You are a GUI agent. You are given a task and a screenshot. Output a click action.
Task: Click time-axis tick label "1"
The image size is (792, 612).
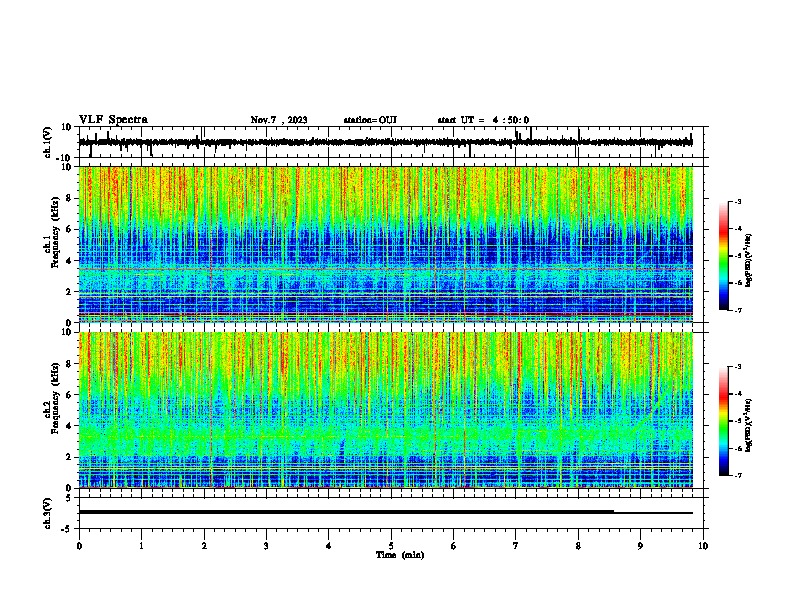click(x=141, y=546)
